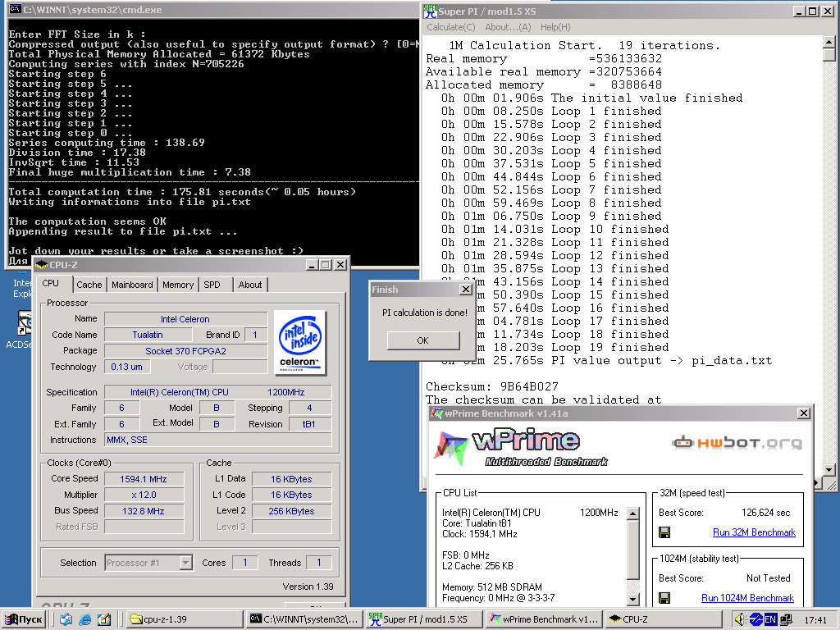Click the CPU-Z title bar icon
The width and height of the screenshot is (840, 630).
click(41, 265)
